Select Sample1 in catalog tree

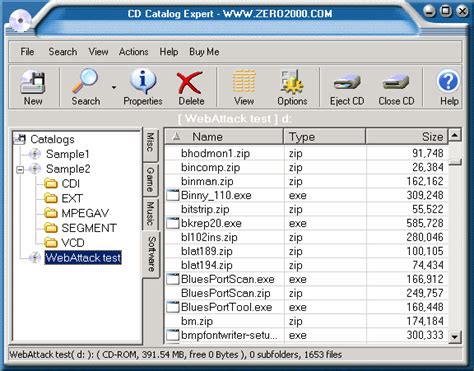click(68, 154)
